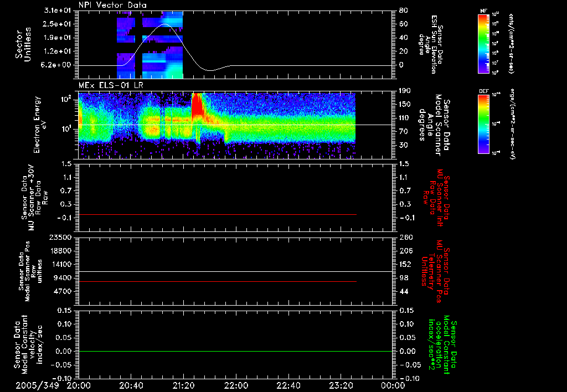Click the "MU Scanner +30V Raw Data" axis title
Screen dimensions: 567x392
point(34,198)
